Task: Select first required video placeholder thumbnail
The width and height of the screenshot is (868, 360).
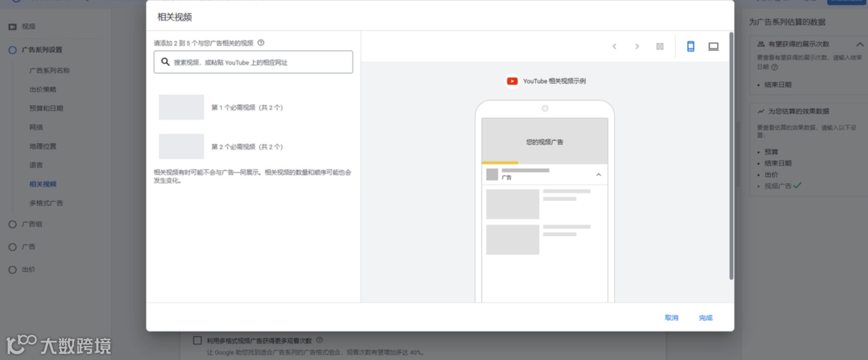Action: click(181, 107)
